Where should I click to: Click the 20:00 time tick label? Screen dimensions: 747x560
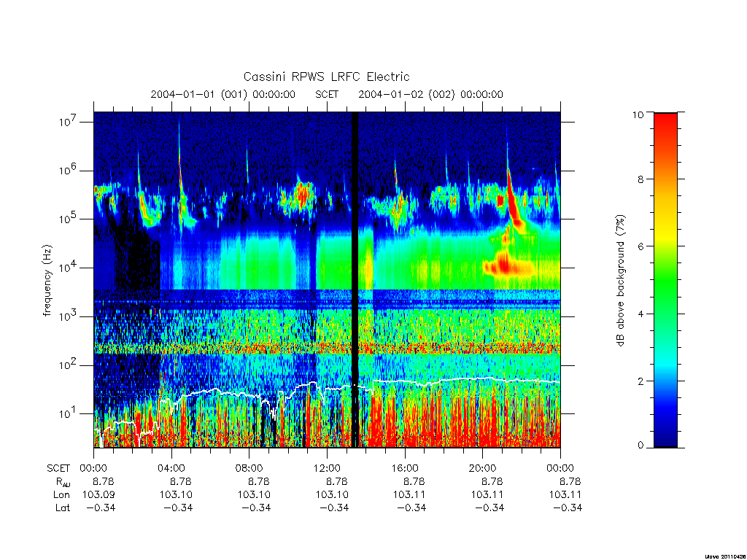[x=483, y=468]
